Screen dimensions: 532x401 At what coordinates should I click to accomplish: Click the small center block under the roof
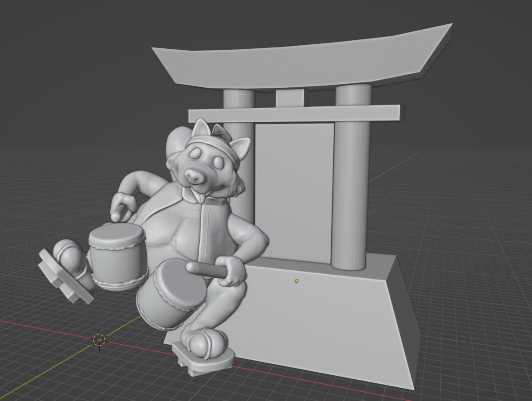coord(291,98)
